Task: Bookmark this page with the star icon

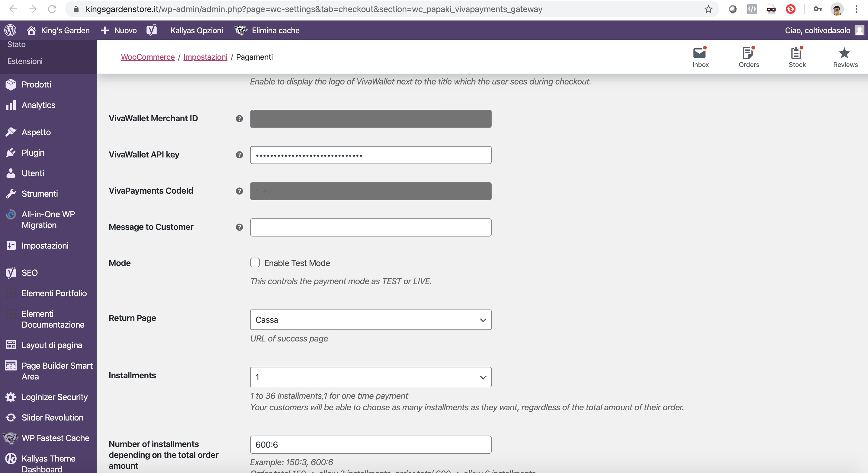Action: tap(708, 9)
